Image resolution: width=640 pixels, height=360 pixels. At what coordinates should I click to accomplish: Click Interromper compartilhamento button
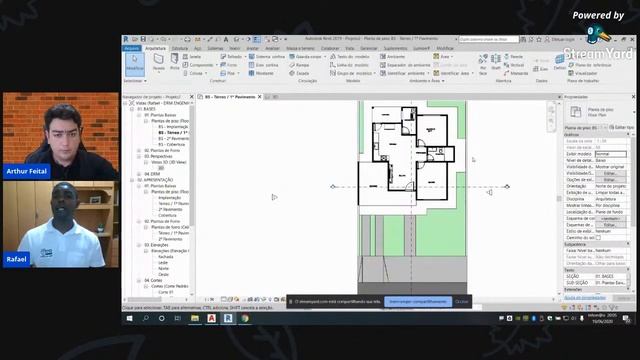418,302
